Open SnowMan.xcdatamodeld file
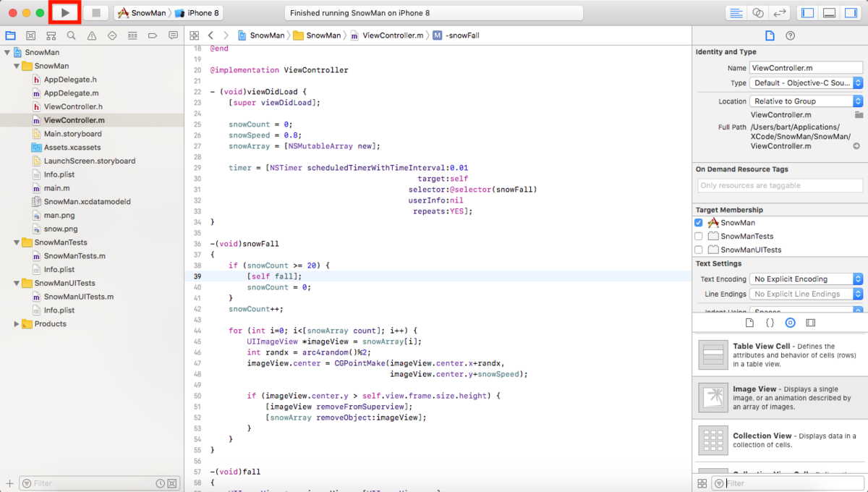Image resolution: width=868 pixels, height=492 pixels. click(87, 202)
